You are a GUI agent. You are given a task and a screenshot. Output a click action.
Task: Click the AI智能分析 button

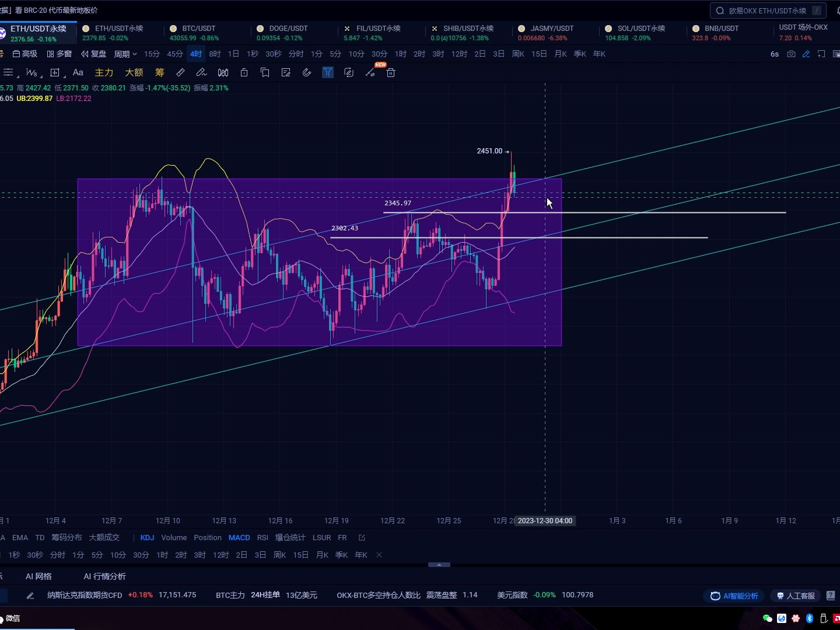pos(735,596)
